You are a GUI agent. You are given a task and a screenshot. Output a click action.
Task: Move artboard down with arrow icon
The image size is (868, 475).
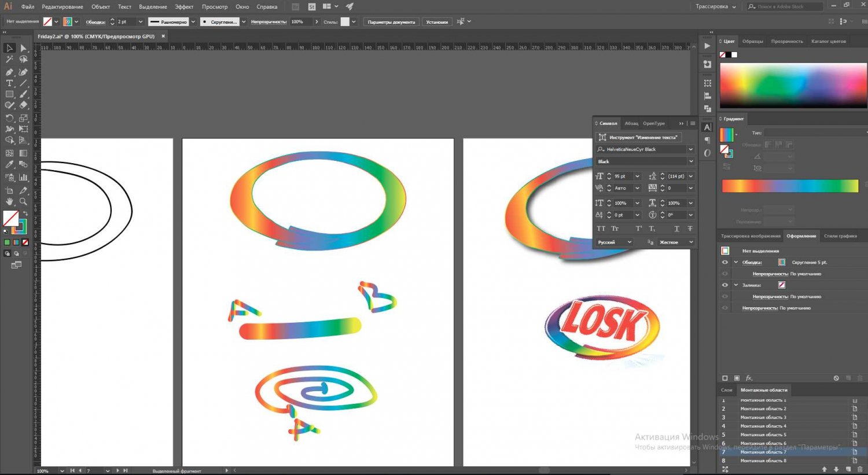(x=836, y=469)
